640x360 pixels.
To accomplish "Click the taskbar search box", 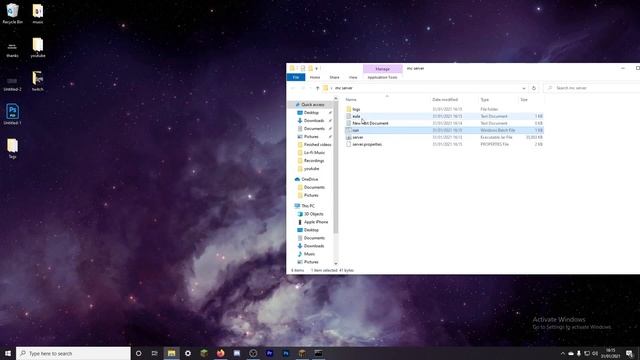I will 73,353.
